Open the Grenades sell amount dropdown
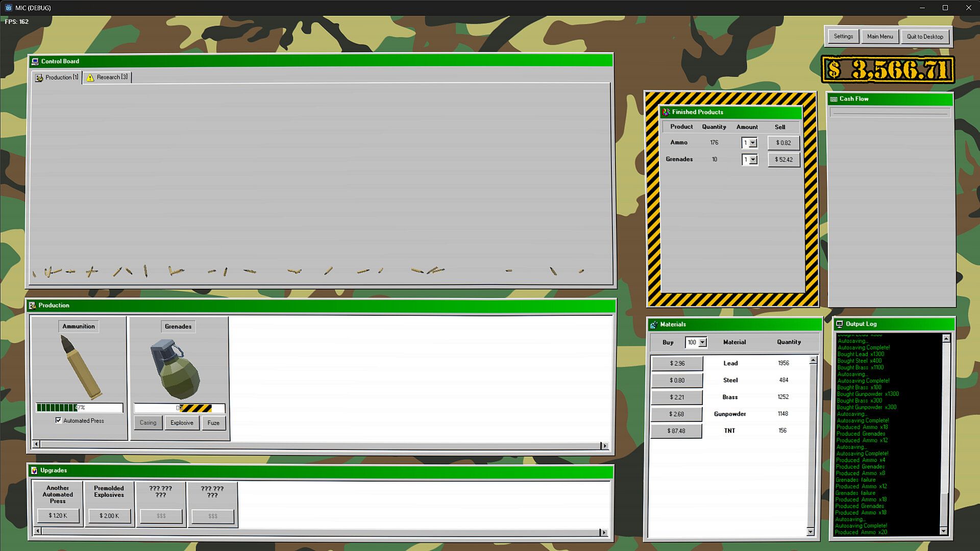 click(x=752, y=160)
